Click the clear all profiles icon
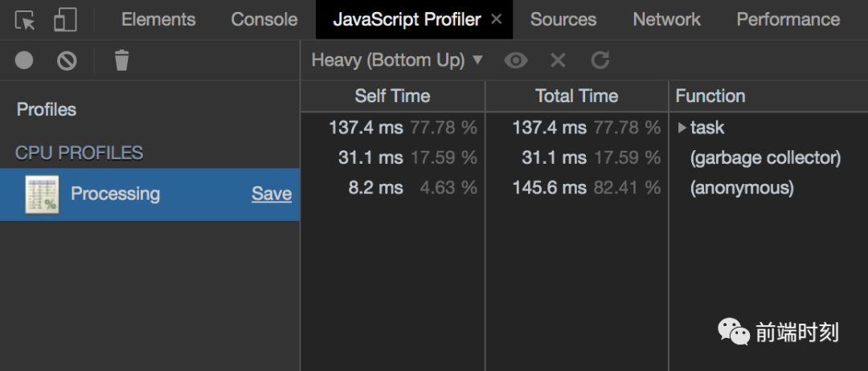The image size is (868, 371). click(67, 60)
